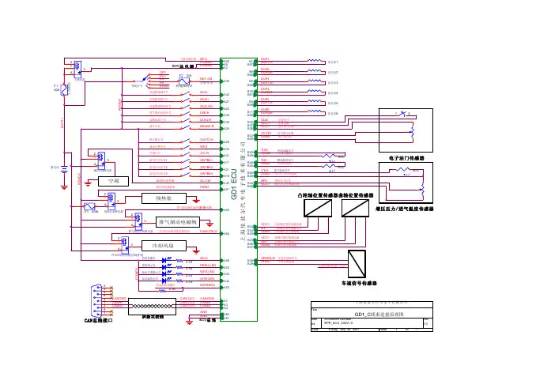Click the cooling fan relay symbol
Screen dimensions: 555x392
click(x=125, y=245)
